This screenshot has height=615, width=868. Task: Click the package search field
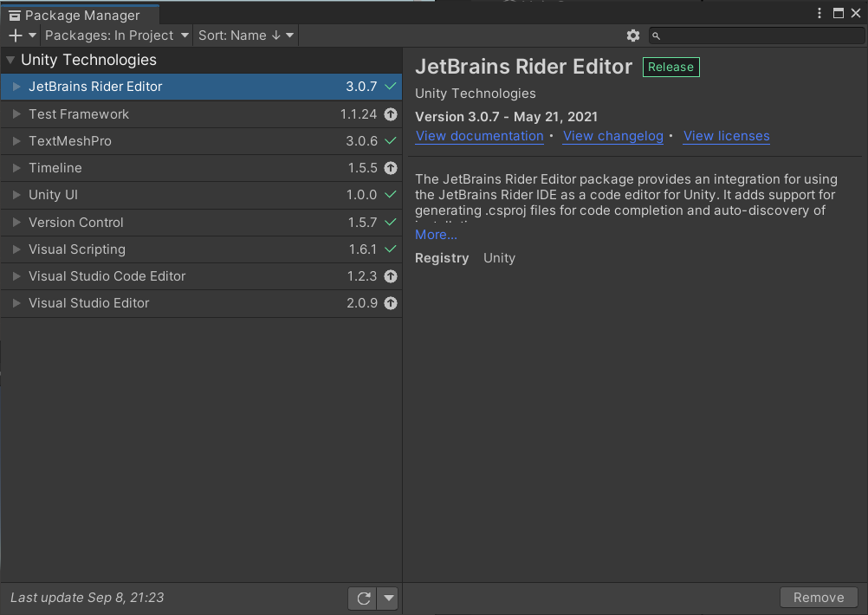coord(756,36)
